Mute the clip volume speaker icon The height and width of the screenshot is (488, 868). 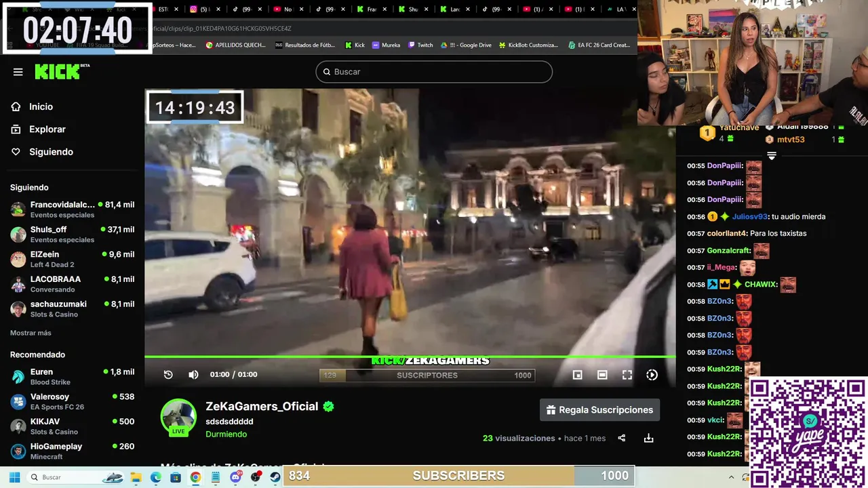point(193,375)
